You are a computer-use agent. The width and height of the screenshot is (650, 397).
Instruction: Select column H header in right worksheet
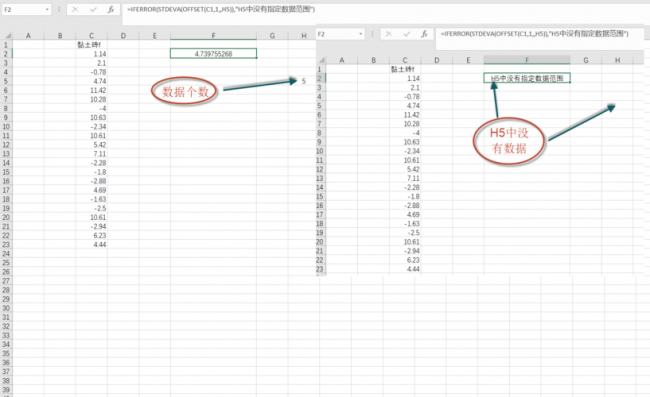pos(618,60)
